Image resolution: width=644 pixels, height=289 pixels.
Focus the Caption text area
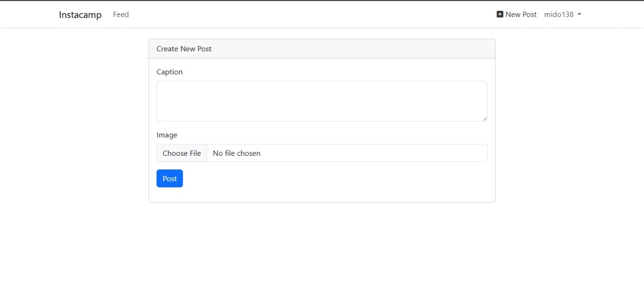(x=321, y=101)
